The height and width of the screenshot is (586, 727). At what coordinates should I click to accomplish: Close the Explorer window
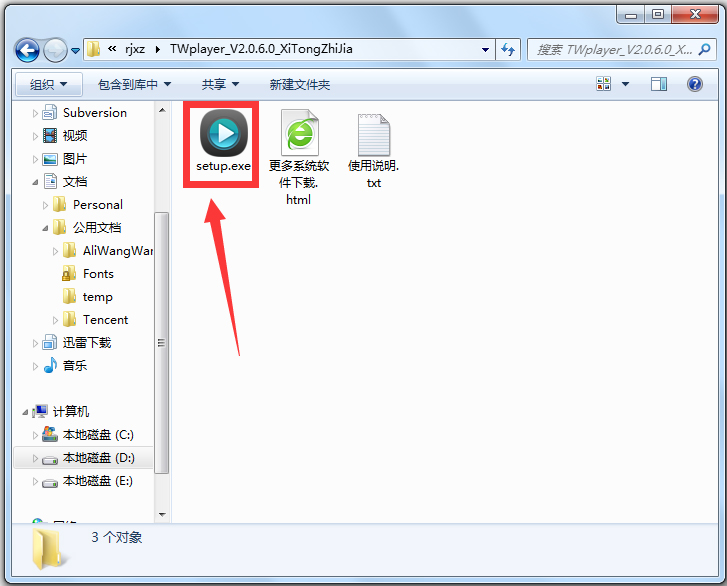point(695,14)
